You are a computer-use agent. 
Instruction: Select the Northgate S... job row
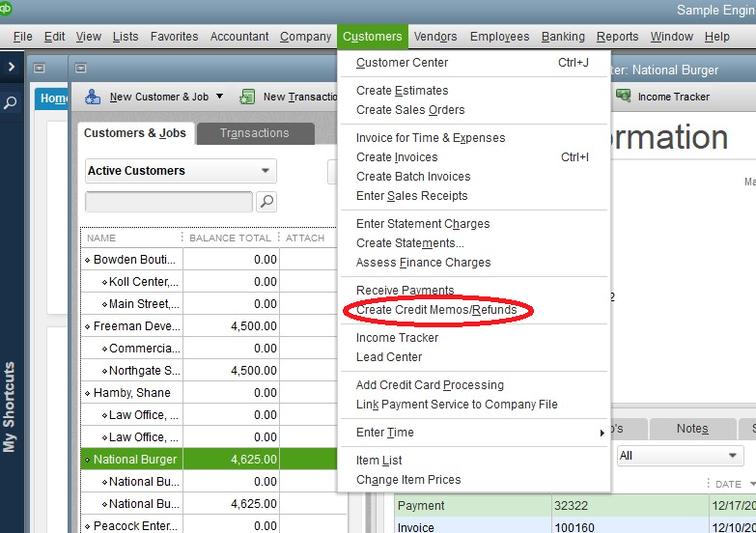tap(209, 371)
